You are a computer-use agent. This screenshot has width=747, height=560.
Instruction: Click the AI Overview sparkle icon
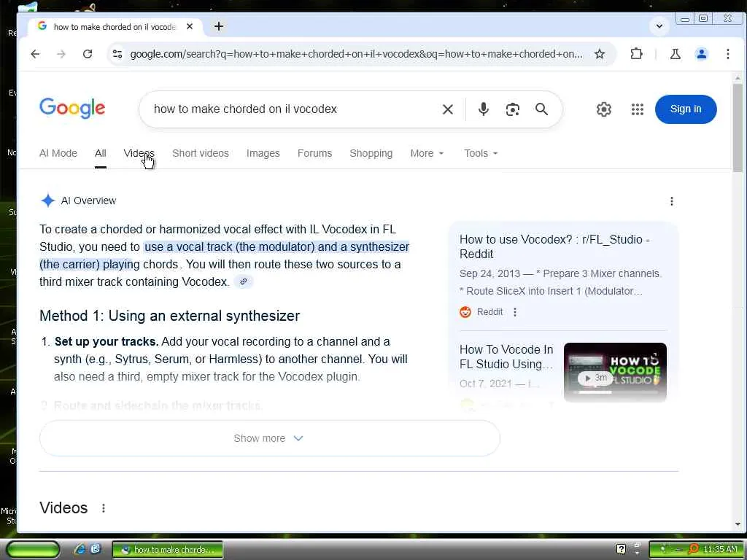(47, 201)
